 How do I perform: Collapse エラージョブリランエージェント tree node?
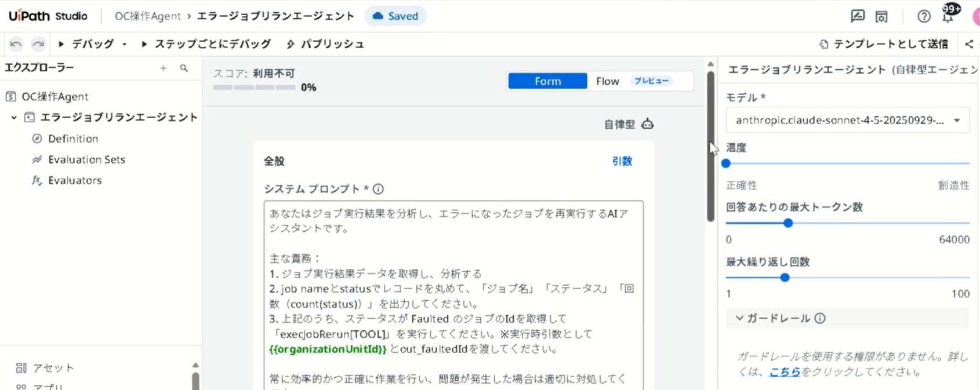[x=13, y=118]
